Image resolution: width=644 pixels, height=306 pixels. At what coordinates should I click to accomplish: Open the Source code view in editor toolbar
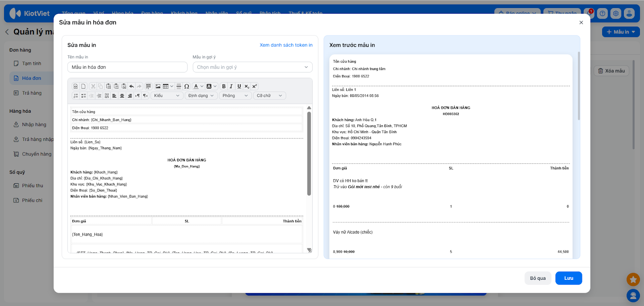[76, 86]
